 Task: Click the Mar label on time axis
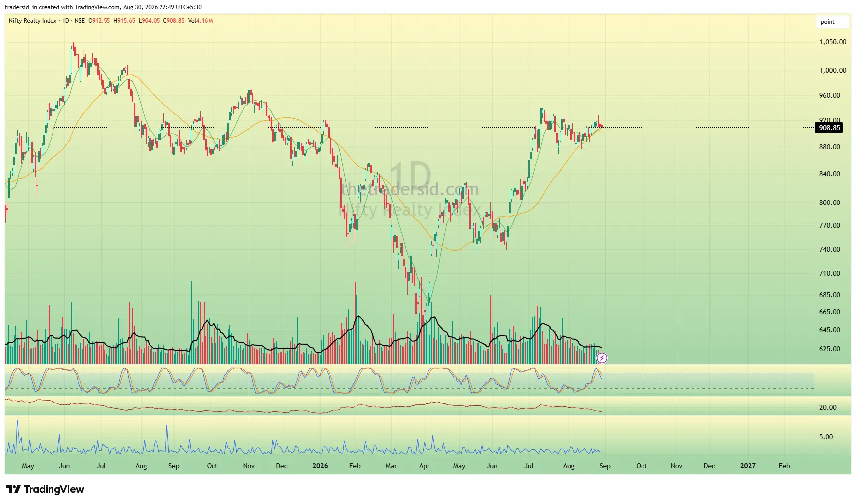391,466
